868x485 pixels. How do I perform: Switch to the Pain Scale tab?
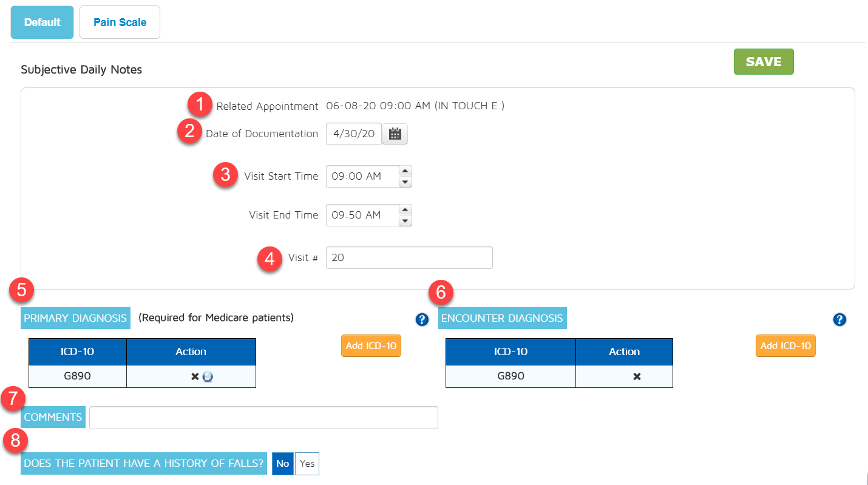click(x=120, y=22)
